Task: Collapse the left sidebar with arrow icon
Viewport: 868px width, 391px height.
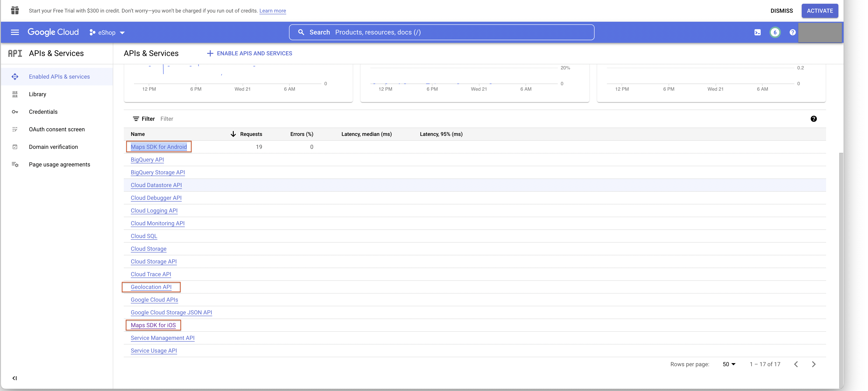Action: tap(14, 378)
